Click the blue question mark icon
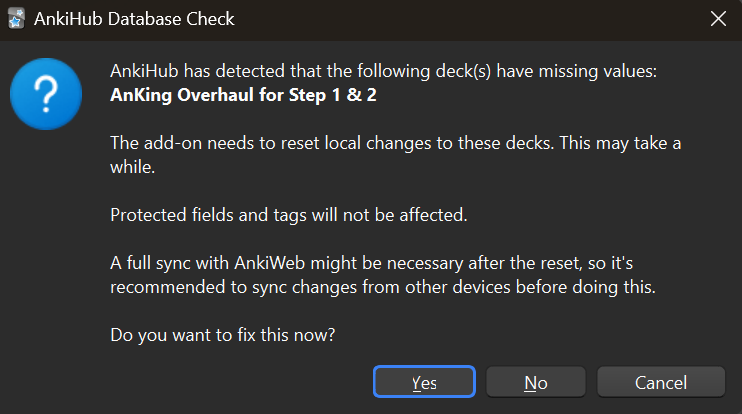742x414 pixels. [x=46, y=94]
